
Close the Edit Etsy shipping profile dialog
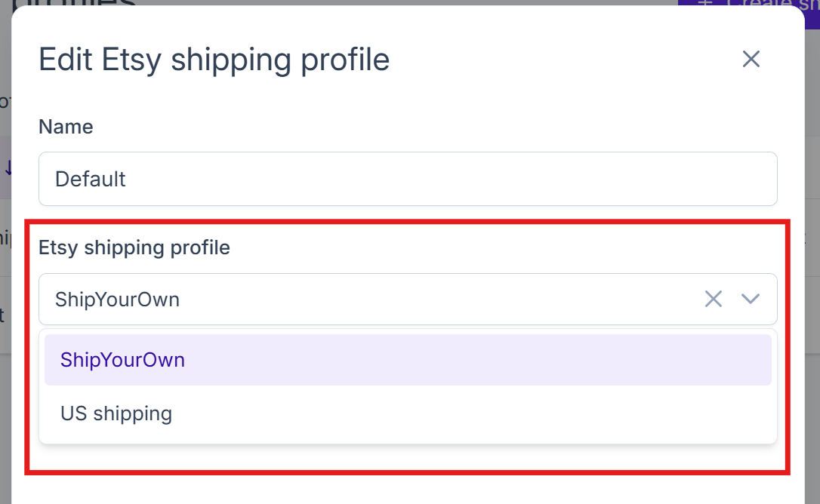tap(751, 59)
